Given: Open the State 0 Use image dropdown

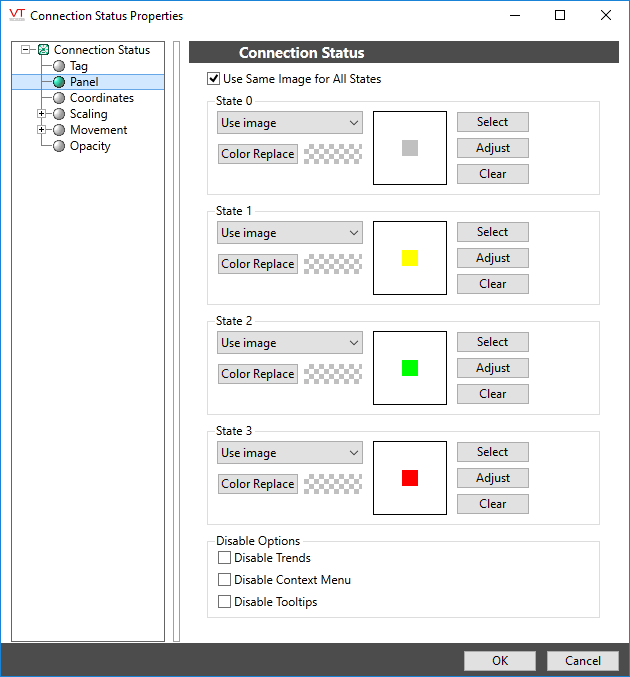Looking at the screenshot, I should tap(289, 123).
